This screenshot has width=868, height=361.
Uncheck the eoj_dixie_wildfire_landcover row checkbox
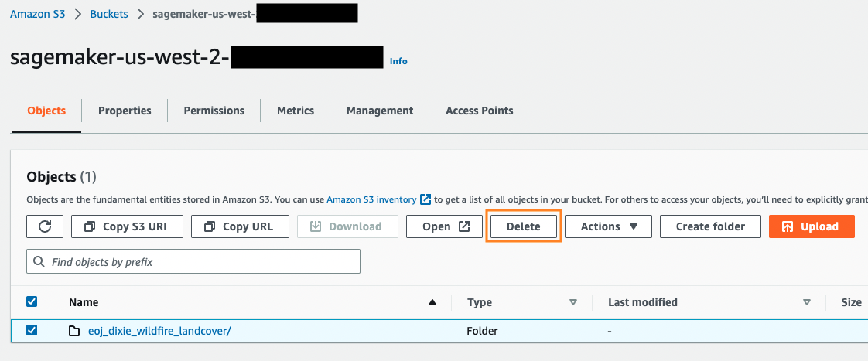[32, 331]
